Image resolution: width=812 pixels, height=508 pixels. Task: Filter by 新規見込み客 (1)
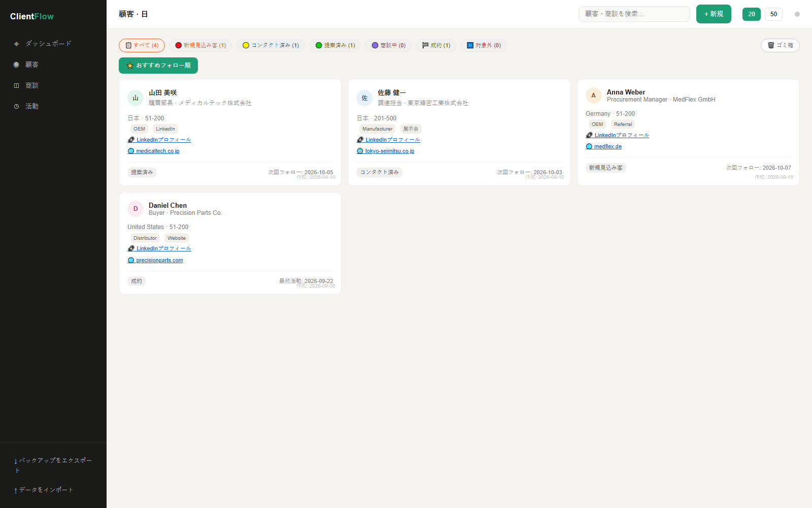200,45
